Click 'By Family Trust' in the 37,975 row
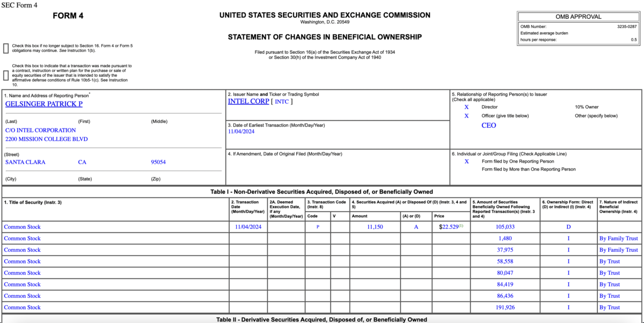644x323 pixels. pyautogui.click(x=619, y=250)
